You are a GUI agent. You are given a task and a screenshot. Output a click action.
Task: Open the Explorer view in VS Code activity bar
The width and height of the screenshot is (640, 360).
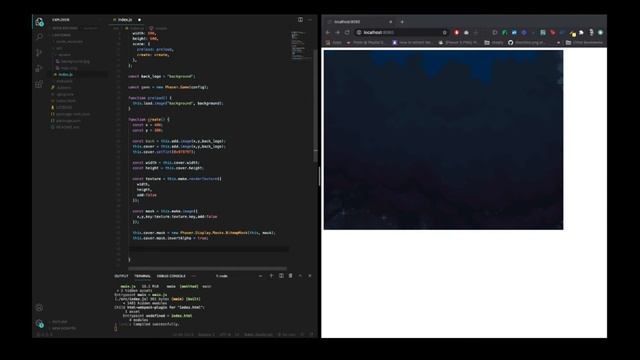[x=39, y=22]
